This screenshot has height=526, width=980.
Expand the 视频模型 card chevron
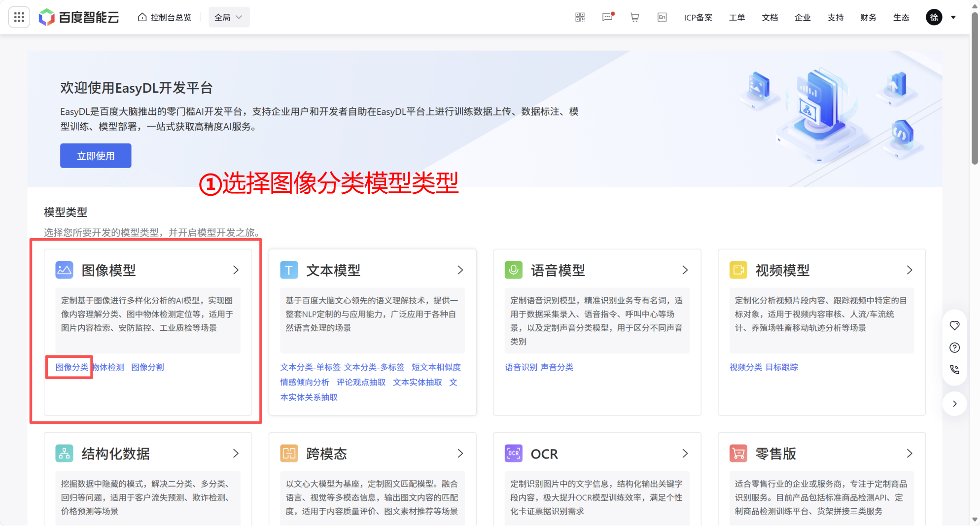point(910,270)
